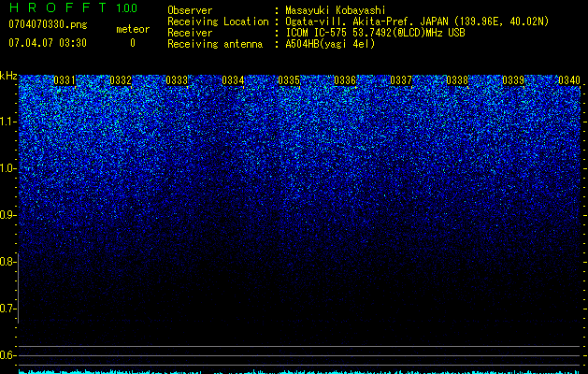Viewport: 588px width, 374px height.
Task: Click the 0332 time marker
Action: point(121,80)
